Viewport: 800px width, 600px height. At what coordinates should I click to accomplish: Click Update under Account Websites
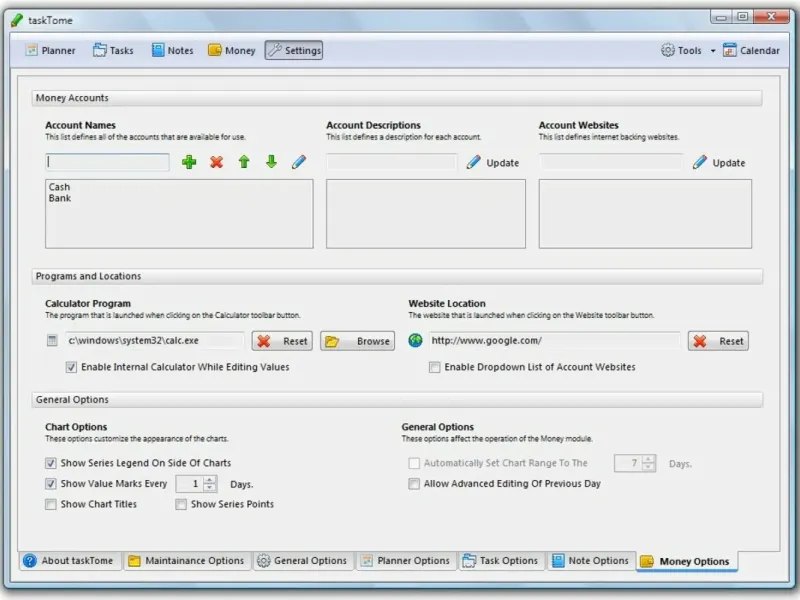coord(719,163)
